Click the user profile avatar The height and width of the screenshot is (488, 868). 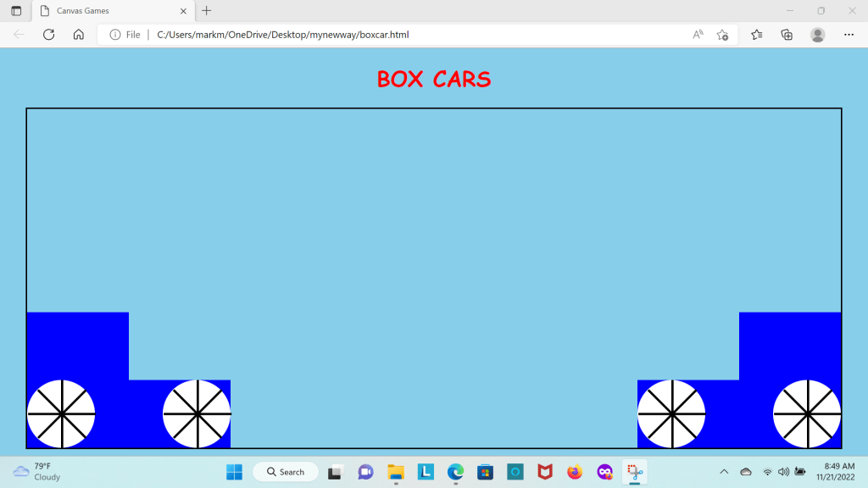point(817,35)
